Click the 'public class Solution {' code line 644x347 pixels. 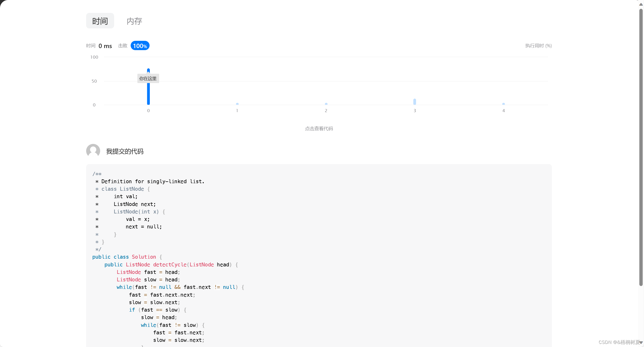click(x=127, y=257)
